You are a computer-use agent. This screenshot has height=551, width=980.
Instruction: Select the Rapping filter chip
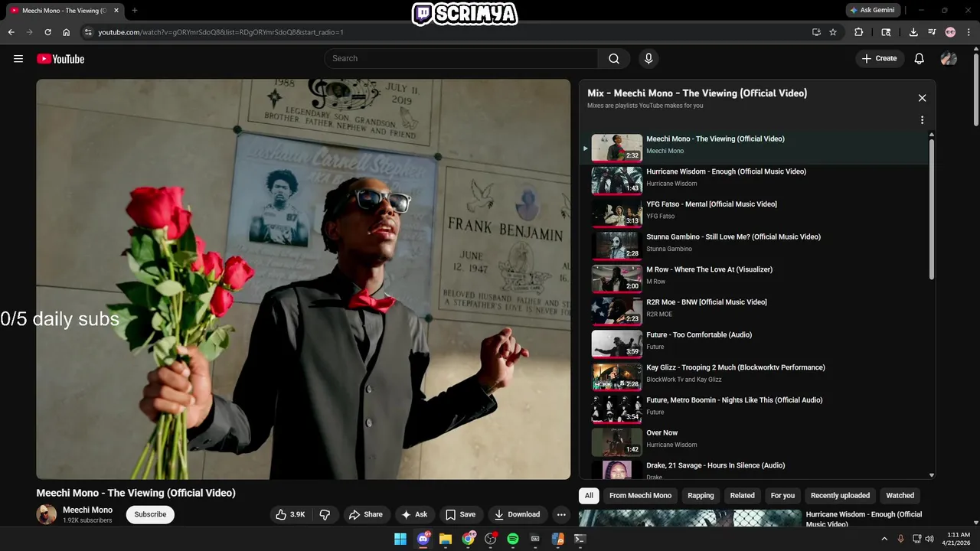pyautogui.click(x=701, y=495)
